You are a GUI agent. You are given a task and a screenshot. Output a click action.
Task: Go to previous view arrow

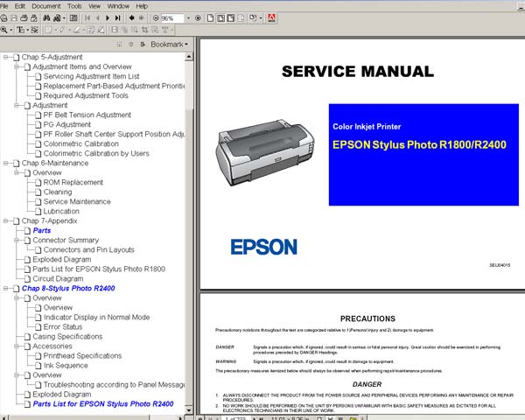coord(132,18)
